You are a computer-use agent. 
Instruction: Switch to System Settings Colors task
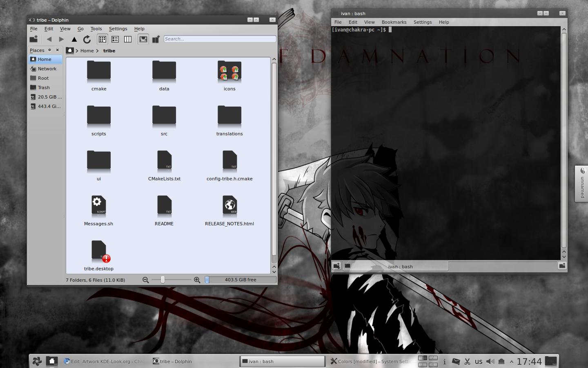coord(370,361)
